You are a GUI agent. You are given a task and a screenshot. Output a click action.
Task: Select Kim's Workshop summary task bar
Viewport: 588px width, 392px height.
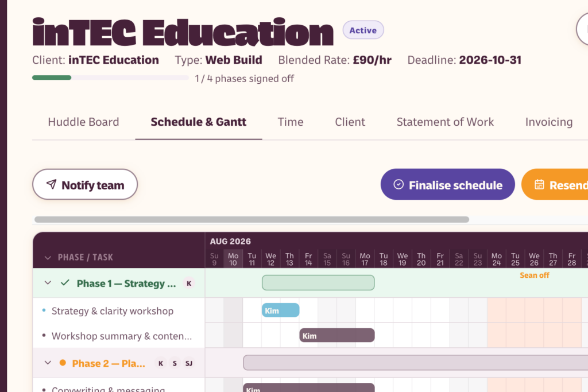tap(336, 335)
